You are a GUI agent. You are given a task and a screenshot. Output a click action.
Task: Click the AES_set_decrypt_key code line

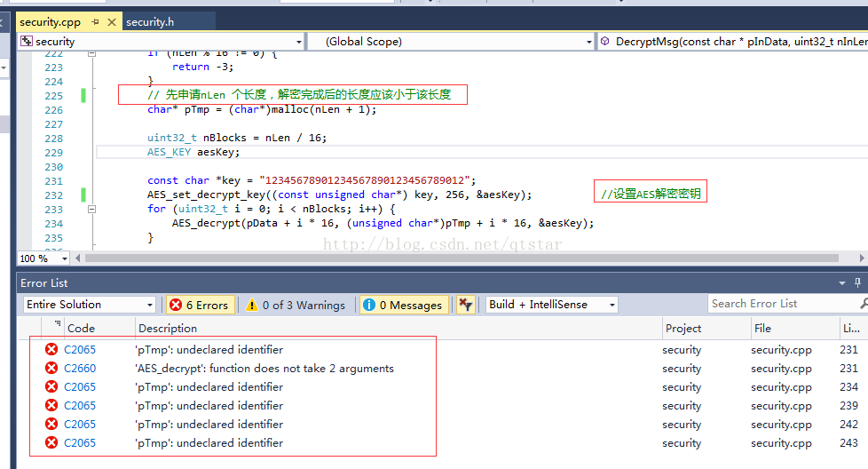coord(339,195)
